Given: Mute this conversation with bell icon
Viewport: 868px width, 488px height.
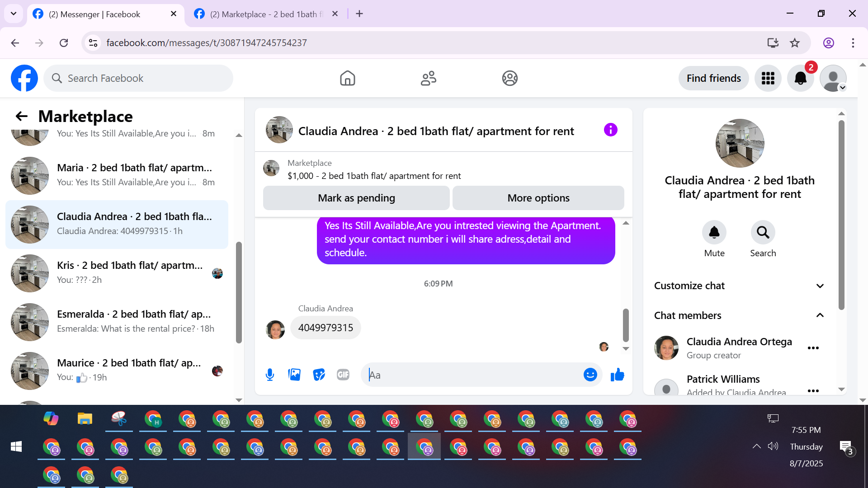Looking at the screenshot, I should point(714,232).
